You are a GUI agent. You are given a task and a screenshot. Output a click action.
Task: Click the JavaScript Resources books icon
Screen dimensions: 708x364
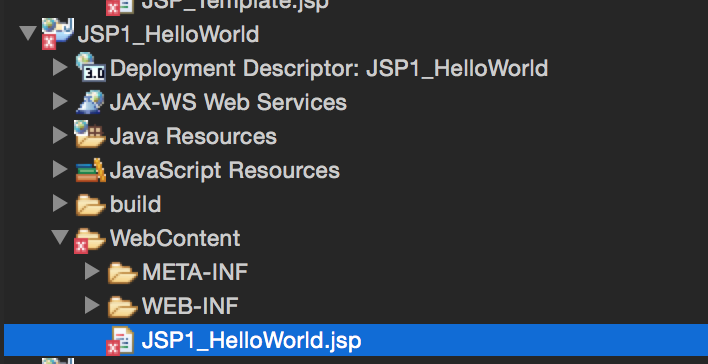point(90,170)
